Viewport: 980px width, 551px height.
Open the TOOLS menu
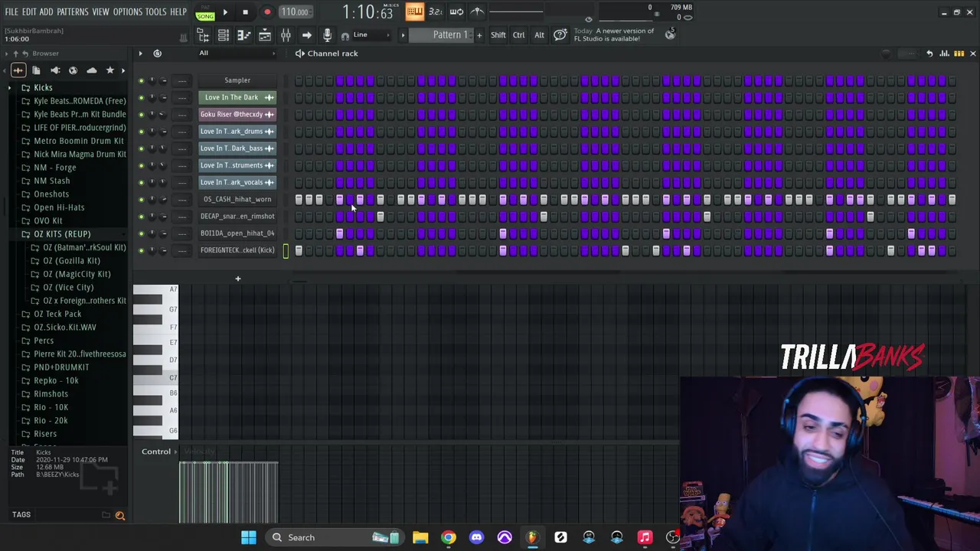[155, 12]
